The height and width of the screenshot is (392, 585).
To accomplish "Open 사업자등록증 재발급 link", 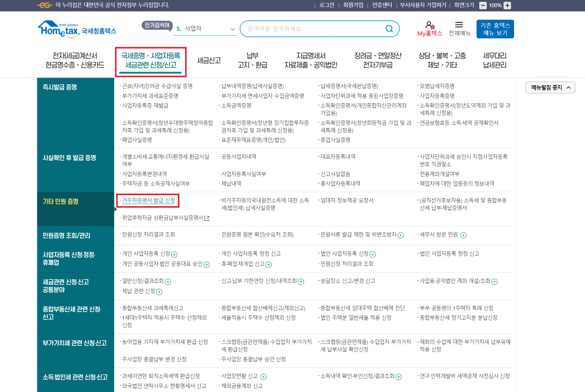I will pyautogui.click(x=145, y=106).
